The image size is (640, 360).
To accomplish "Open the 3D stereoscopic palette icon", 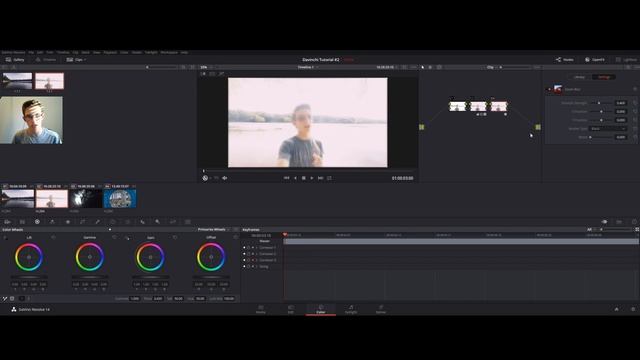I will pos(188,222).
